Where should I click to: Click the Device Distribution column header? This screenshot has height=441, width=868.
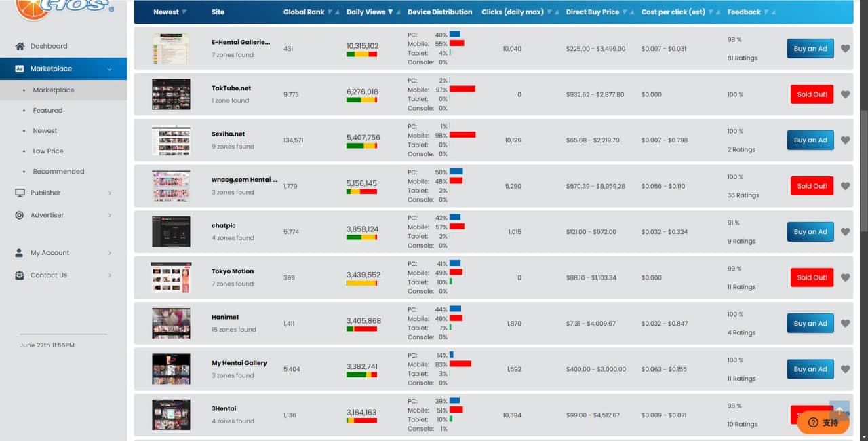coord(440,12)
